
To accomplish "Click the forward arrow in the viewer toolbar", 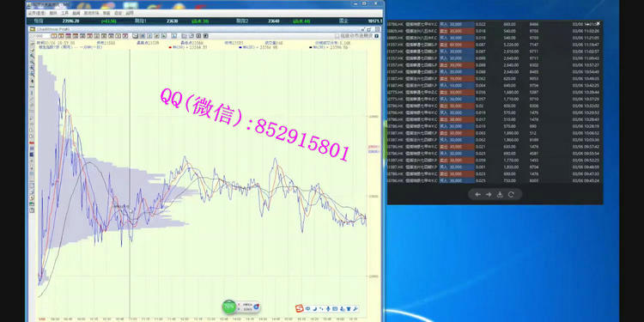I will (489, 194).
